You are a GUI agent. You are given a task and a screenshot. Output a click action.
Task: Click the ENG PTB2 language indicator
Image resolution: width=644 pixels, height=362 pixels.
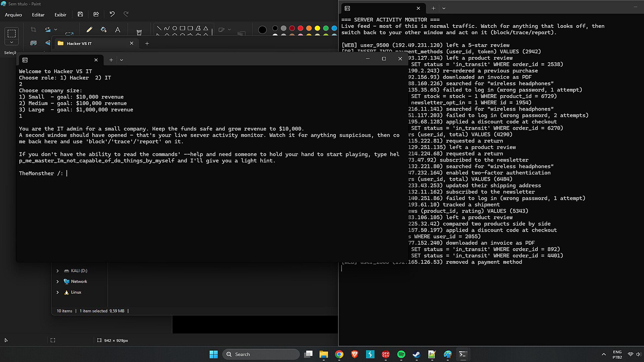[617, 354]
